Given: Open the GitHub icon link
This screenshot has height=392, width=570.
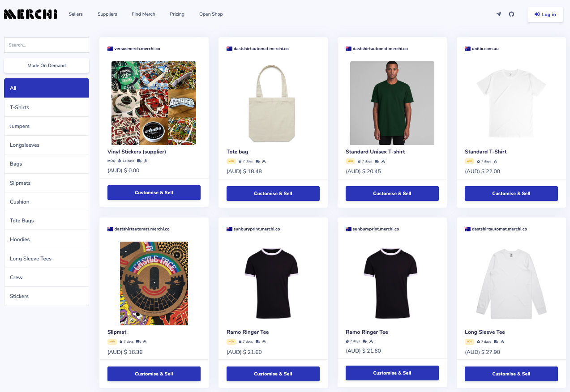Looking at the screenshot, I should coord(511,14).
